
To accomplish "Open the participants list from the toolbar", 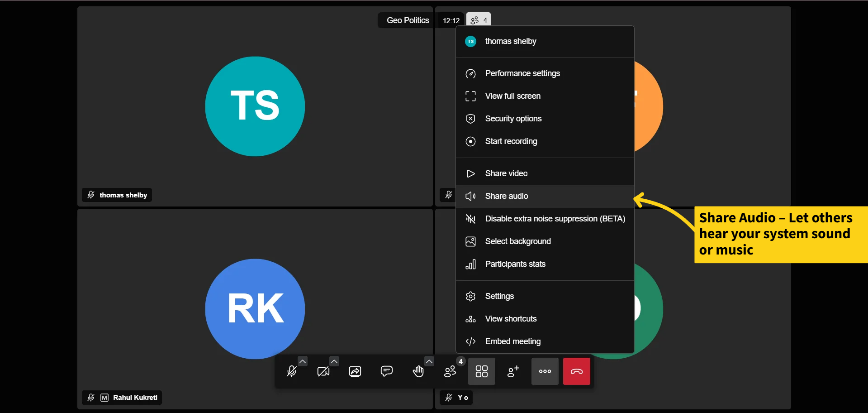I will tap(450, 371).
